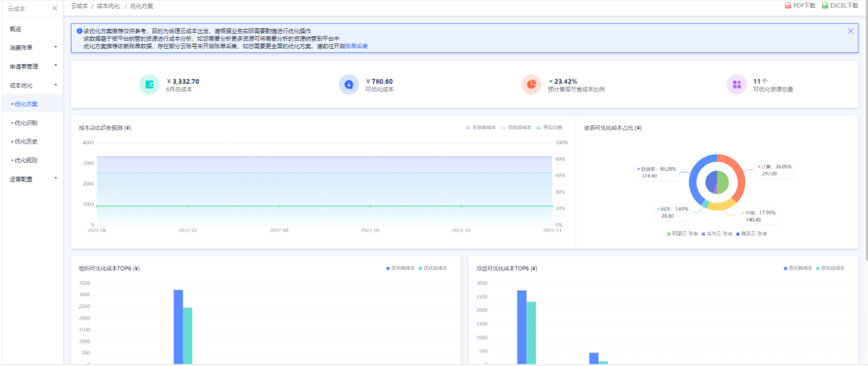Click the PDF下载 file icon
The width and height of the screenshot is (868, 366).
tap(788, 6)
